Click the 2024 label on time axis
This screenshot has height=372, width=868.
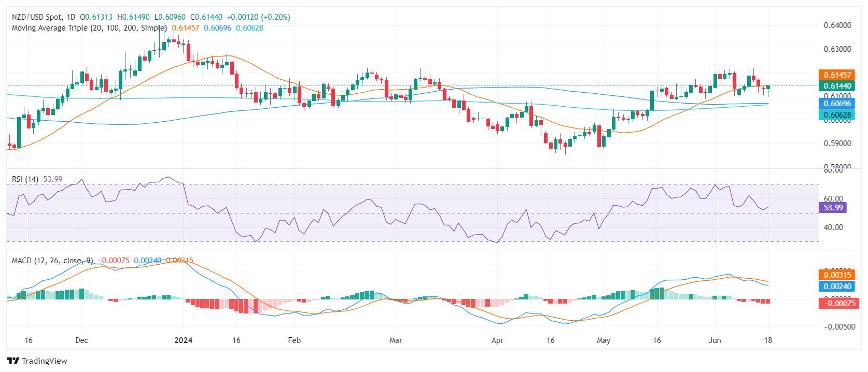(183, 340)
